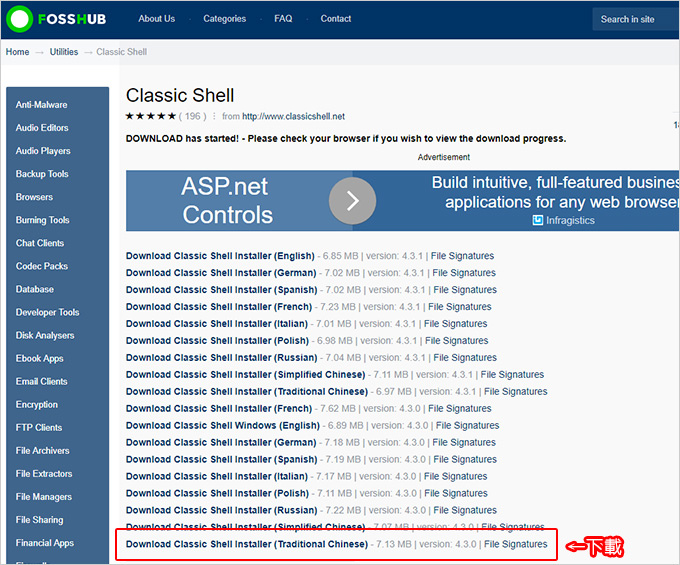Open File Managers category
Viewport: 680px width, 565px height.
coord(44,497)
